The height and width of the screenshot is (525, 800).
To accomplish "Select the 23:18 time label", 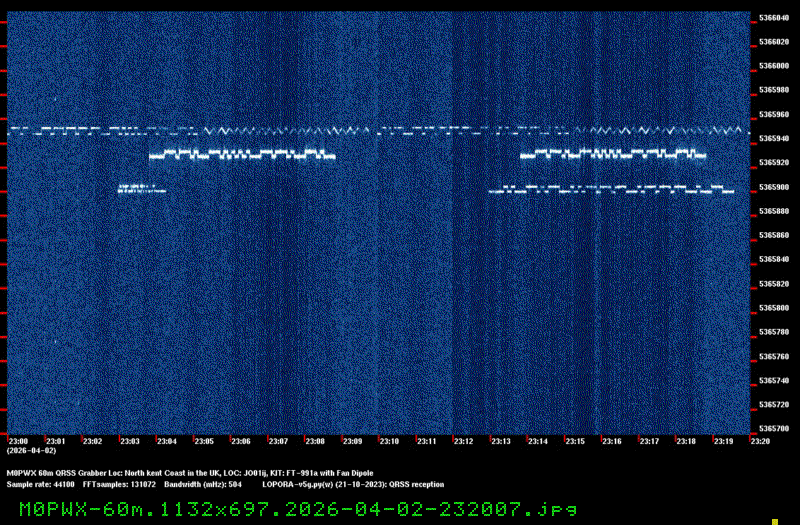I will point(686,441).
